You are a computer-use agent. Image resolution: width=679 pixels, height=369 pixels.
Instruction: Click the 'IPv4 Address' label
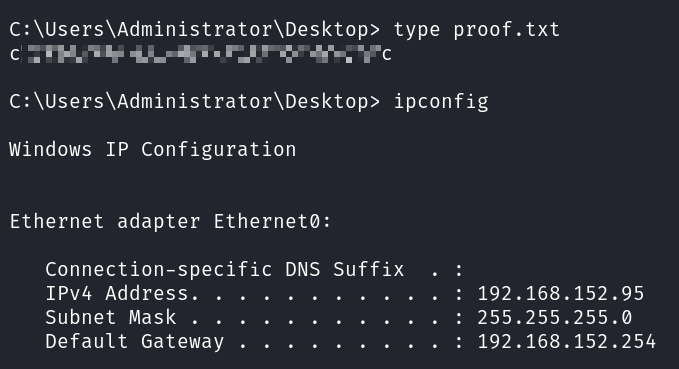tap(117, 293)
